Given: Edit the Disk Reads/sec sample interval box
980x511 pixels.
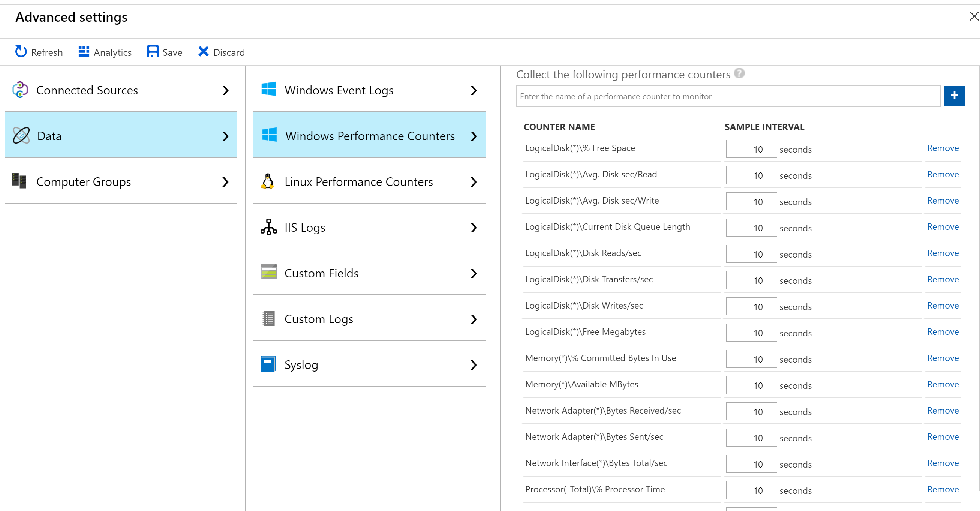Looking at the screenshot, I should click(x=751, y=254).
